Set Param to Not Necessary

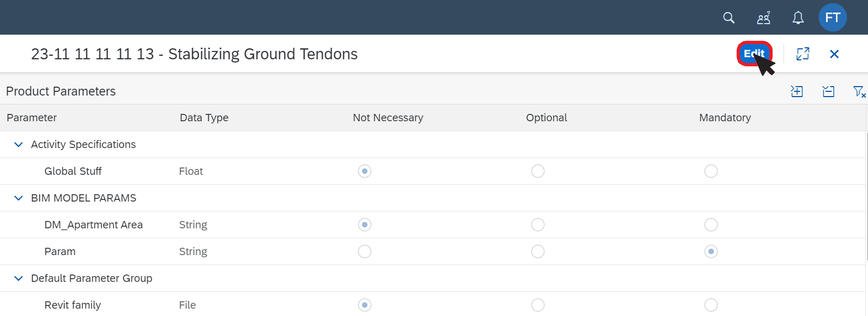click(x=365, y=251)
